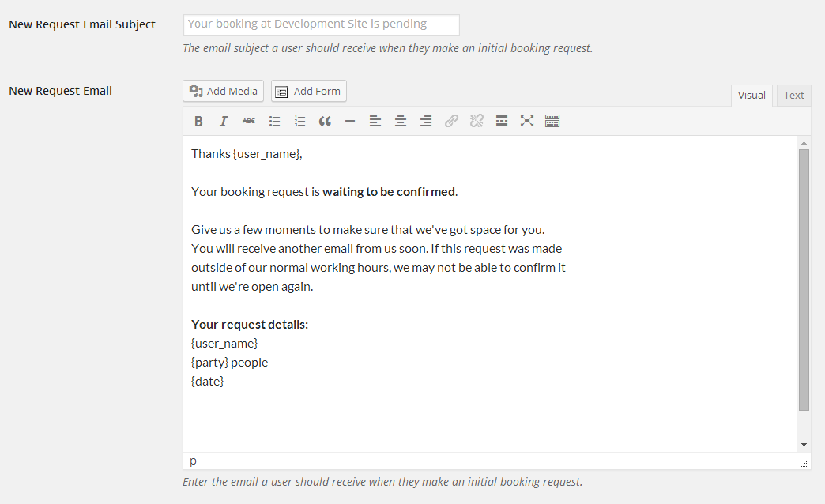Insert a numbered list
This screenshot has width=825, height=504.
pos(299,121)
